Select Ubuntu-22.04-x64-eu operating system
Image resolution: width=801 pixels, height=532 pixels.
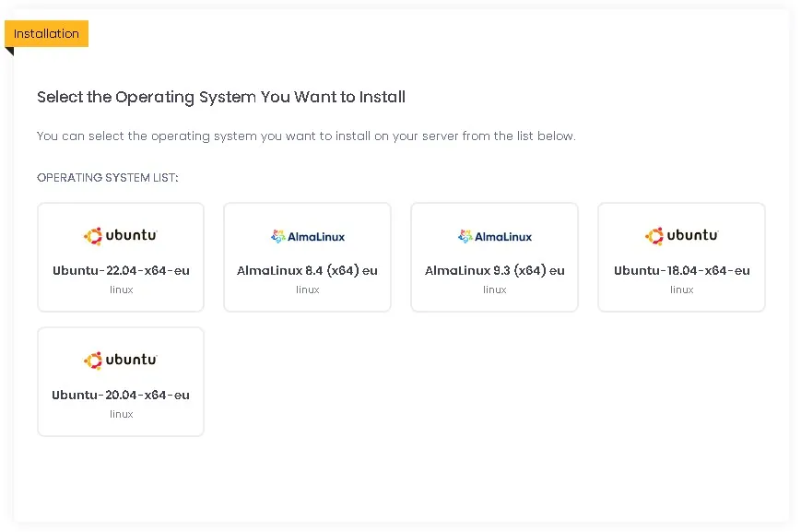(x=121, y=257)
